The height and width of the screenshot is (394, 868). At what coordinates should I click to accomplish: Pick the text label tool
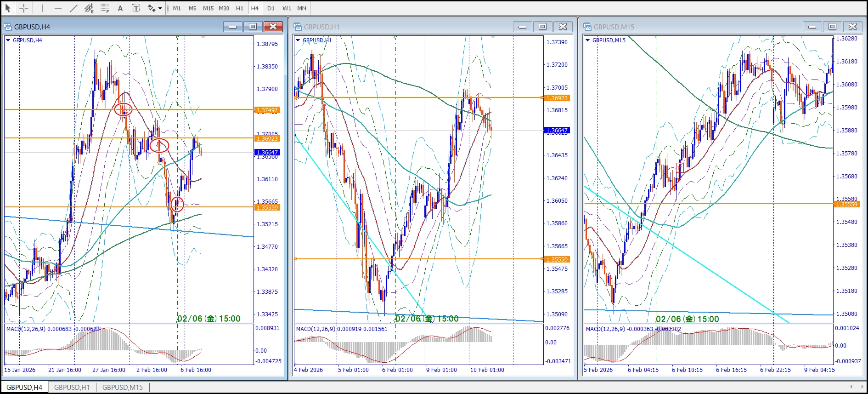point(136,8)
